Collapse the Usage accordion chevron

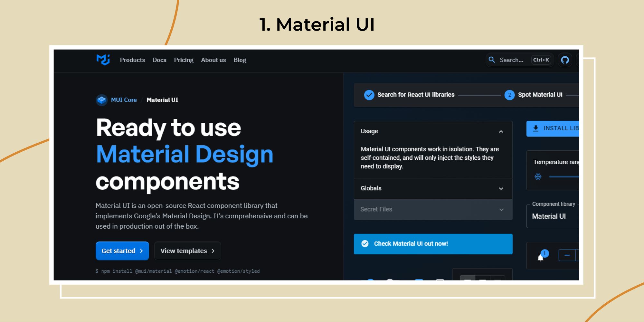coord(501,131)
